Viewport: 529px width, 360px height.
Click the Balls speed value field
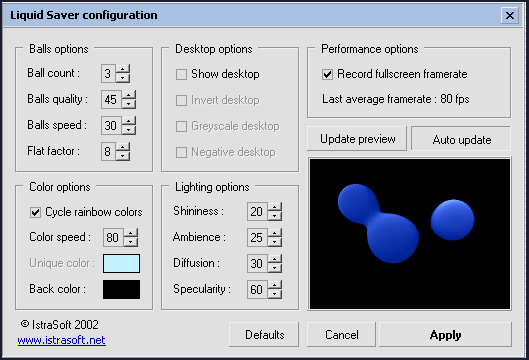[x=111, y=126]
